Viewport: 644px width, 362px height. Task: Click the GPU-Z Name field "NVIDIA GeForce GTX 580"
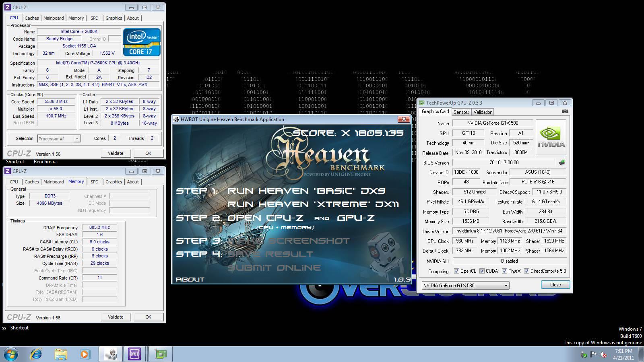click(x=493, y=123)
